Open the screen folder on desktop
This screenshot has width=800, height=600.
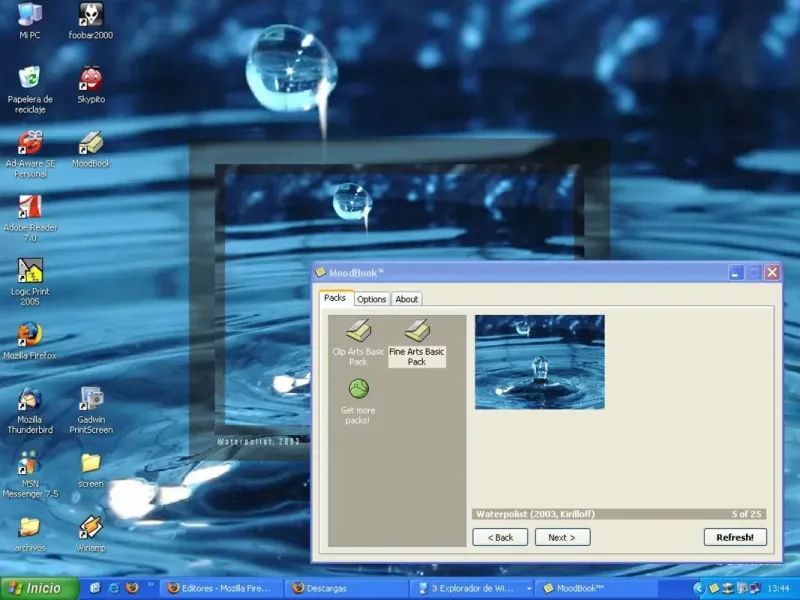tap(91, 470)
